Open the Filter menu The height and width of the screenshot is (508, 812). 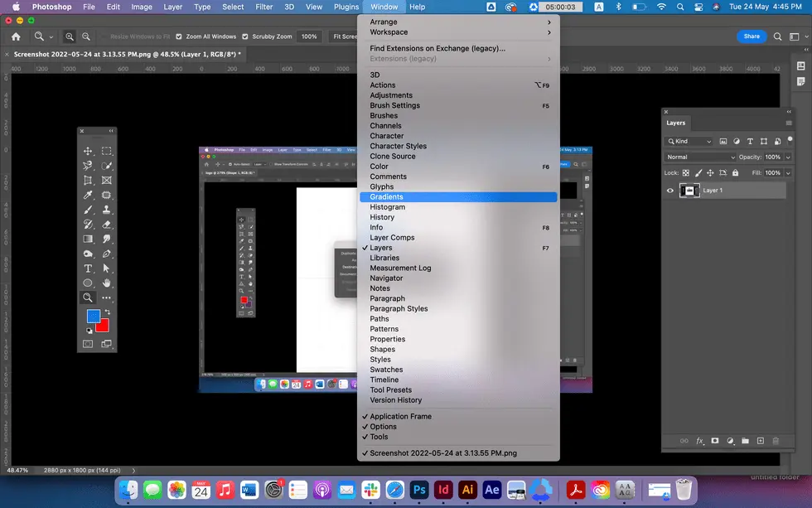pyautogui.click(x=263, y=7)
